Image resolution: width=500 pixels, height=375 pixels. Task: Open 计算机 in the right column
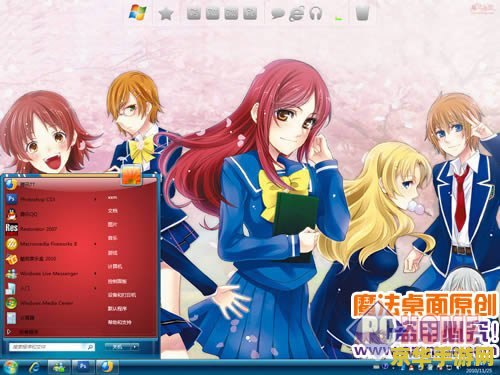click(x=115, y=267)
